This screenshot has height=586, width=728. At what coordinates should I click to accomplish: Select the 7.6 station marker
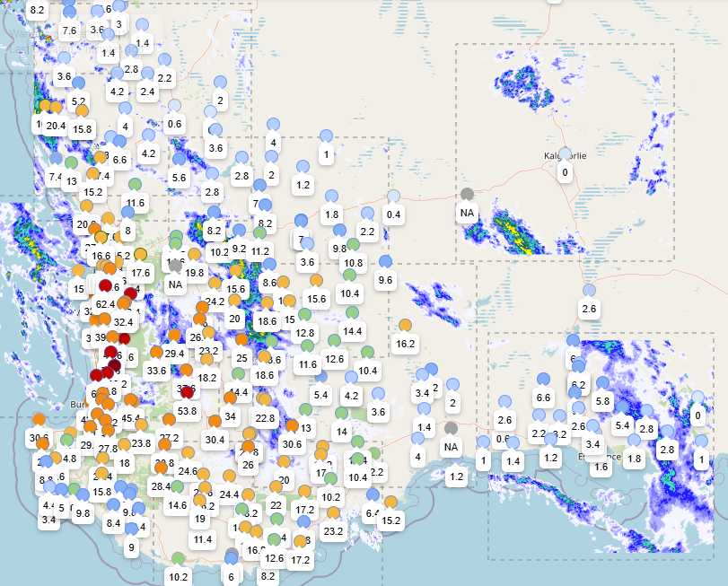point(70,12)
